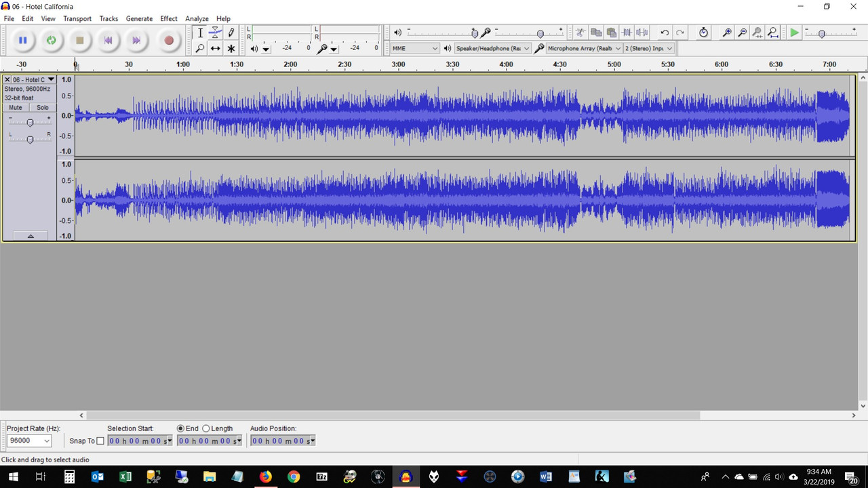Open the File menu

(x=9, y=18)
